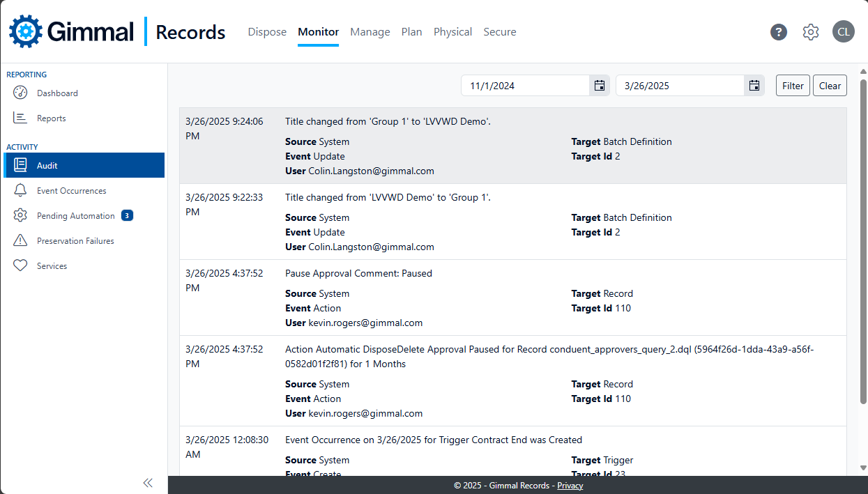Open Preservation Failures warning item

point(75,241)
